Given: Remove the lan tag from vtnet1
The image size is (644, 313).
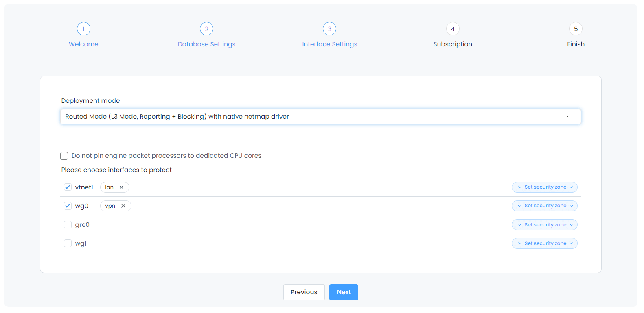Looking at the screenshot, I should pos(122,187).
